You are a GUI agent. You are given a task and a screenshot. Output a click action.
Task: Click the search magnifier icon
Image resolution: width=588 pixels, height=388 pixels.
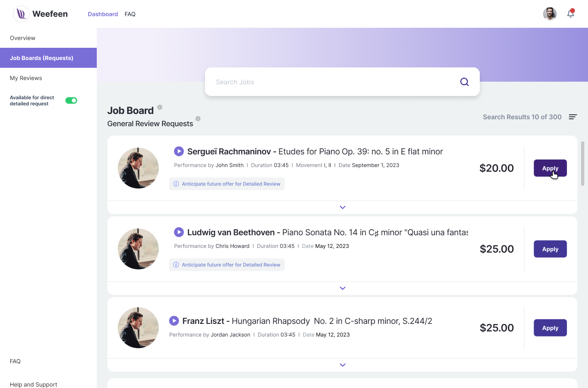click(x=464, y=82)
